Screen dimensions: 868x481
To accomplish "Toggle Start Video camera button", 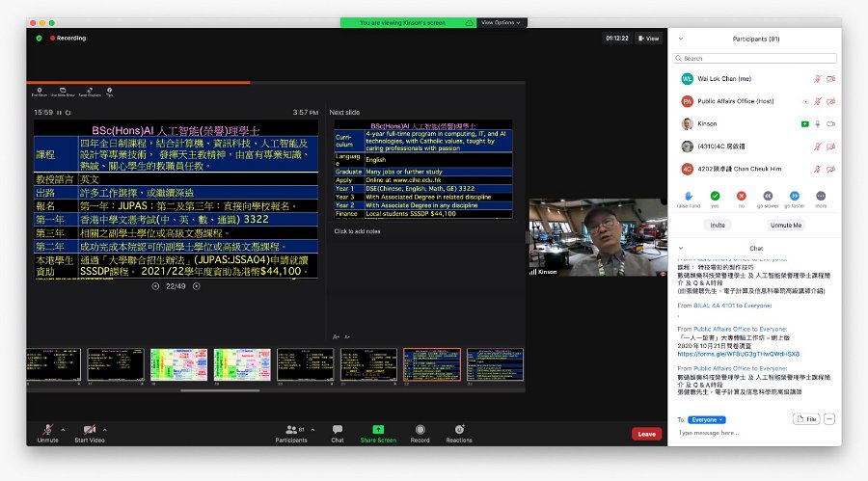I will pyautogui.click(x=89, y=430).
